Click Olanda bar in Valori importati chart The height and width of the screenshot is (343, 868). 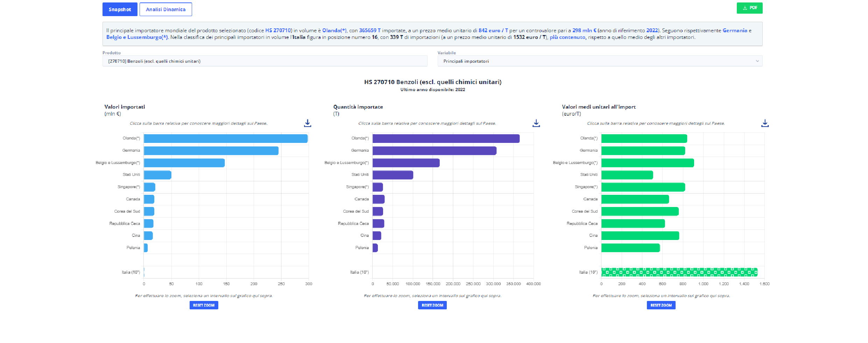coord(225,138)
